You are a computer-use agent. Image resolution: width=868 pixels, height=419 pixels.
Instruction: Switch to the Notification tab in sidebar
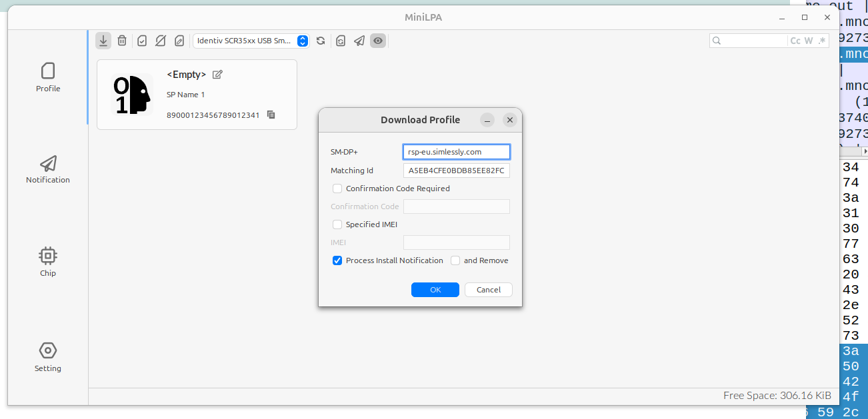(x=48, y=169)
